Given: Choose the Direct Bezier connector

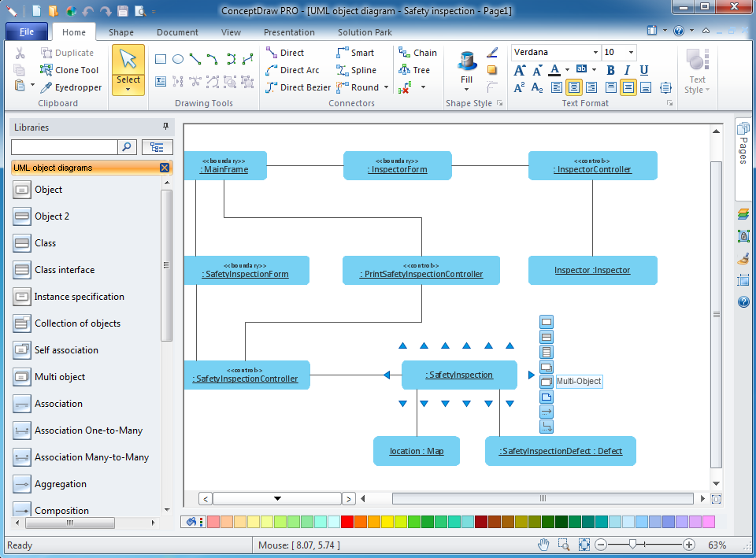Looking at the screenshot, I should pos(298,87).
